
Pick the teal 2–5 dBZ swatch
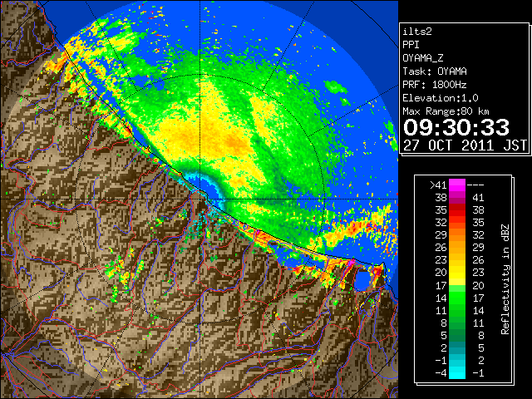point(457,348)
